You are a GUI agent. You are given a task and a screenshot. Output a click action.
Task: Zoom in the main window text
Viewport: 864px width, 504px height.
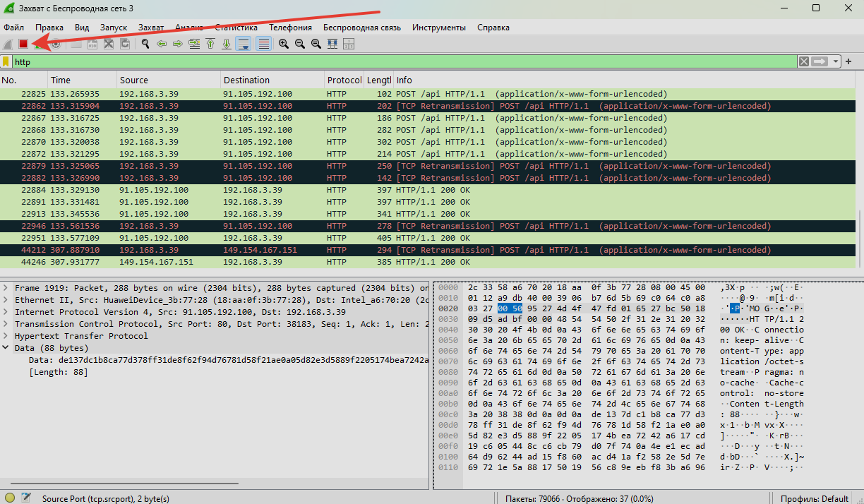pos(284,44)
